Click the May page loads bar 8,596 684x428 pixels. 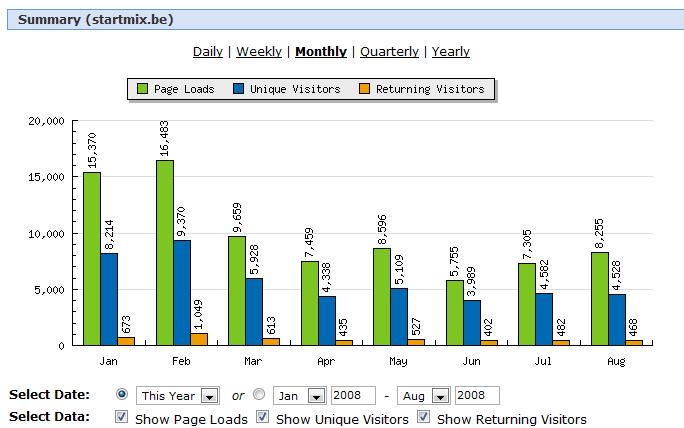click(382, 297)
